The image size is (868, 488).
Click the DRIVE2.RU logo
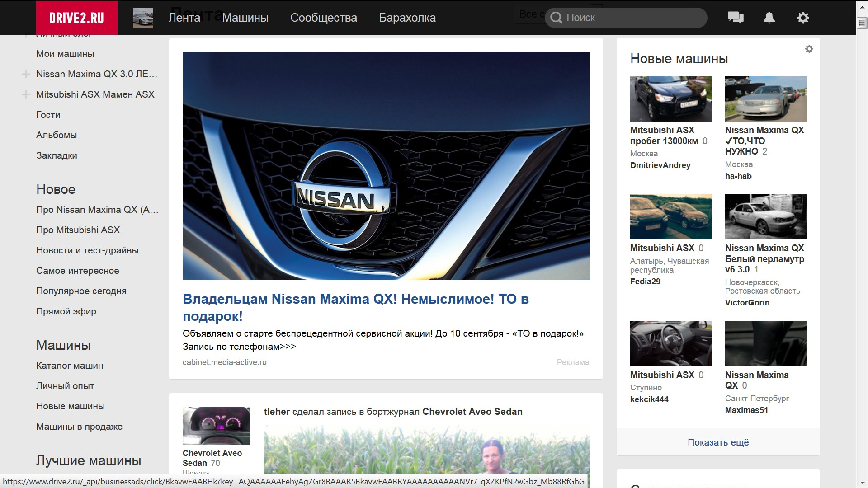(77, 18)
